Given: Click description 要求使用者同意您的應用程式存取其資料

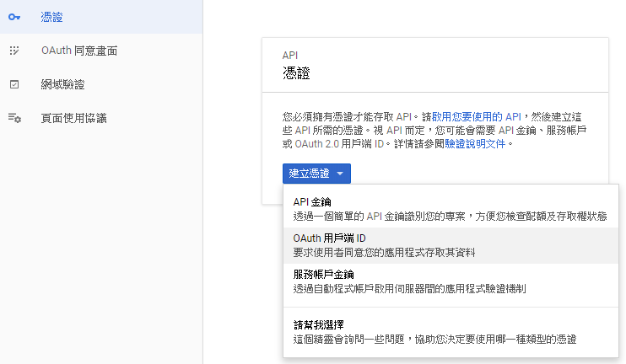Looking at the screenshot, I should point(384,253).
